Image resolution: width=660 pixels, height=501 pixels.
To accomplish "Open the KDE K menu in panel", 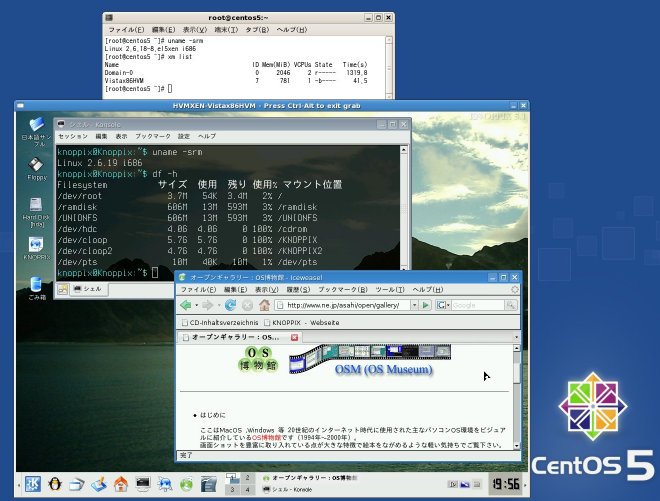I will [x=33, y=484].
